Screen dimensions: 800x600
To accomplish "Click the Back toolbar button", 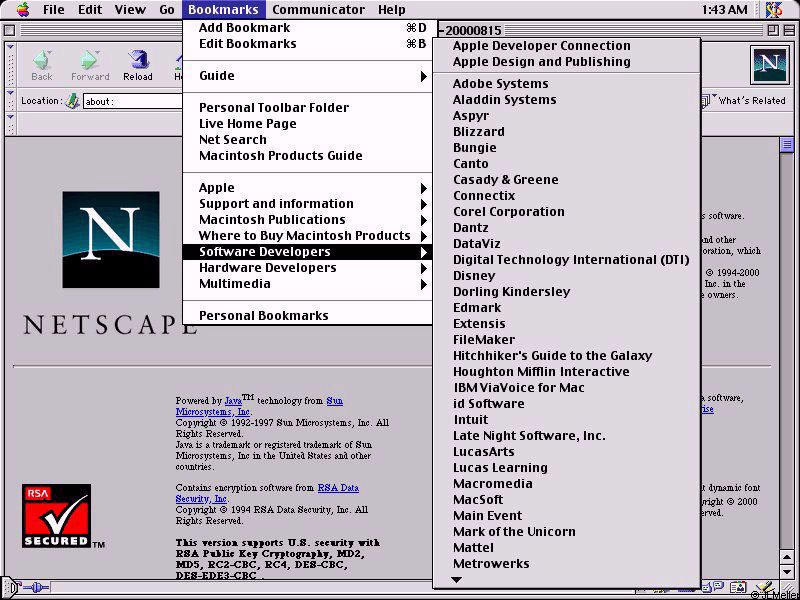I will point(42,66).
